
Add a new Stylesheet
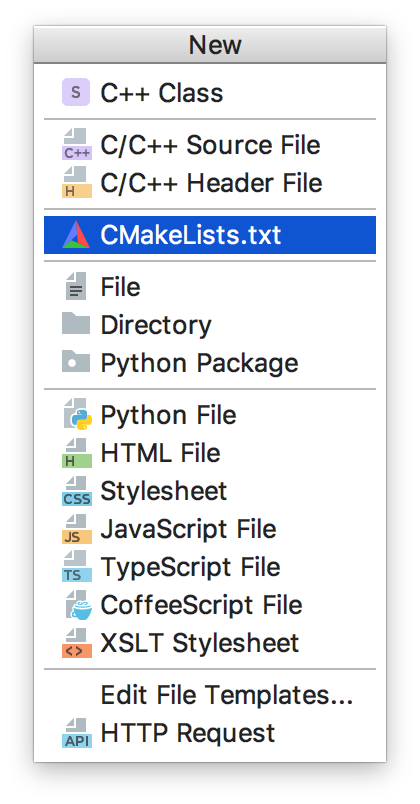click(x=210, y=490)
